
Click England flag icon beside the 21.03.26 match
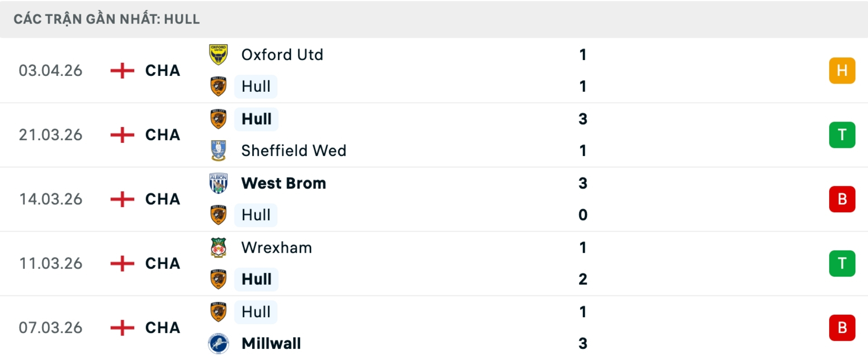[x=122, y=135]
